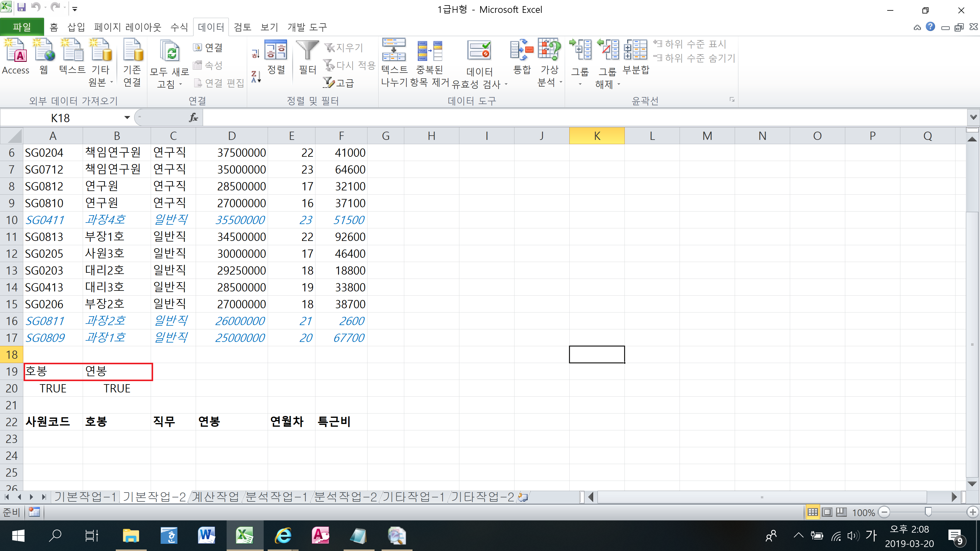Switch to the 분석작업-1 sheet tab
This screenshot has height=551, width=980.
[x=277, y=497]
